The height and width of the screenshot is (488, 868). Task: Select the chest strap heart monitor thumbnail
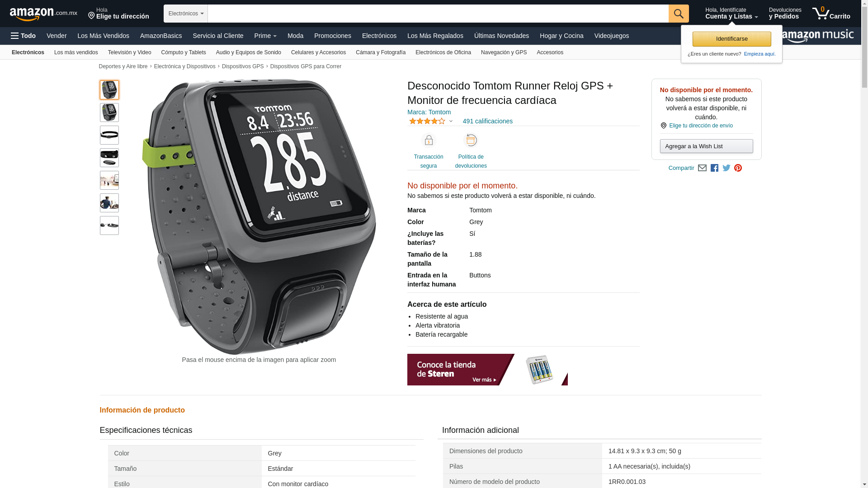click(109, 135)
